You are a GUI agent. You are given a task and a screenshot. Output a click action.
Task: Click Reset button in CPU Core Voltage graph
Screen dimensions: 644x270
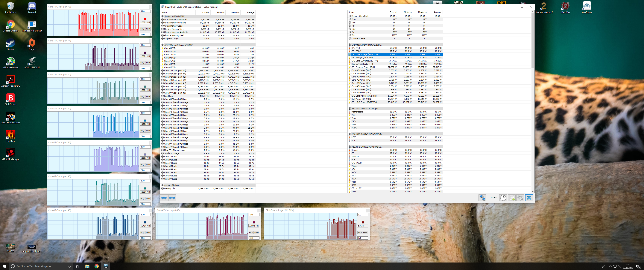[365, 232]
